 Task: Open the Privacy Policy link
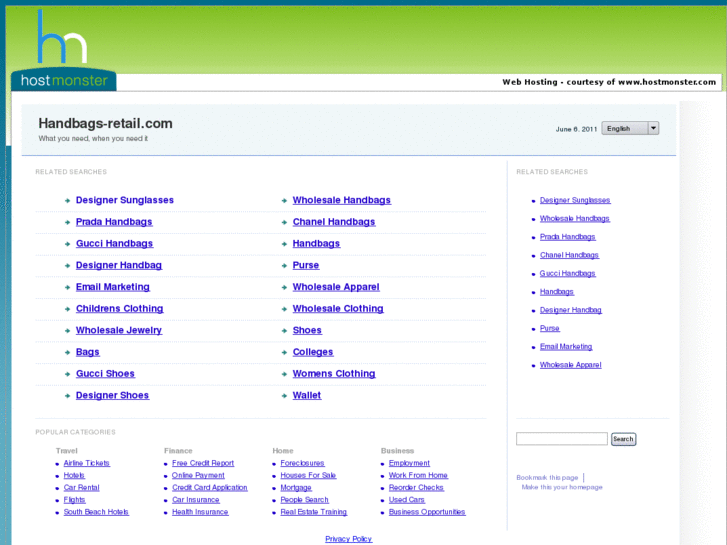(x=349, y=539)
